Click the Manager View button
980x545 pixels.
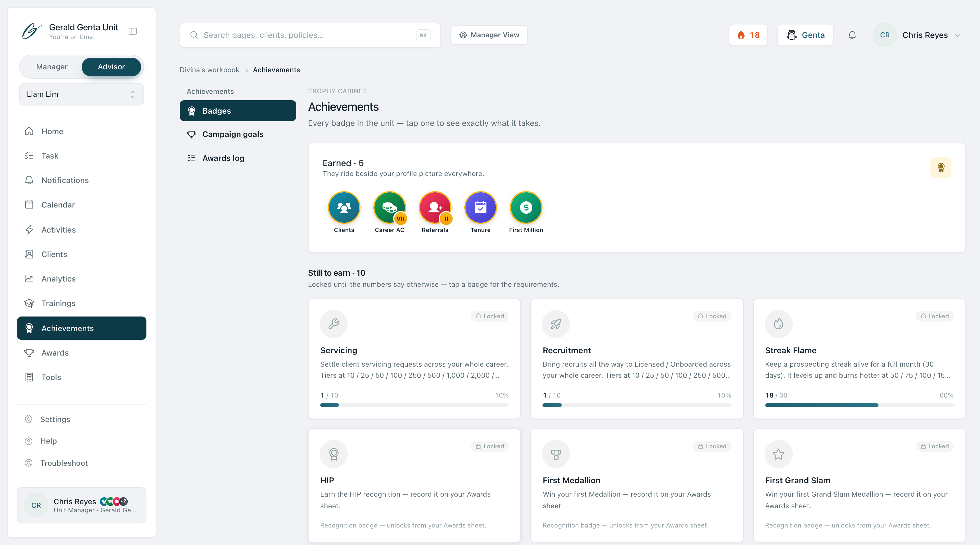point(489,35)
